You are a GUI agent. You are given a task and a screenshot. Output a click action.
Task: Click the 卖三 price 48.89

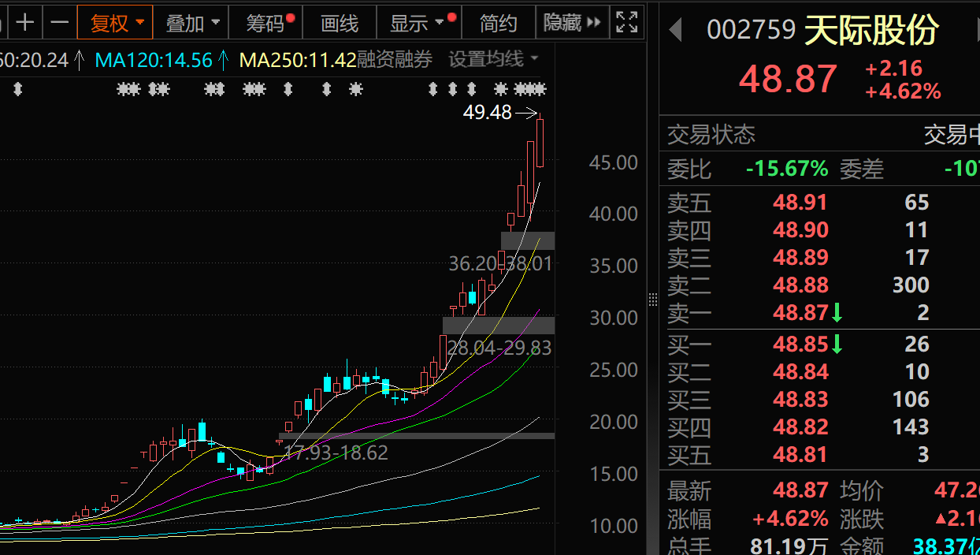(800, 258)
